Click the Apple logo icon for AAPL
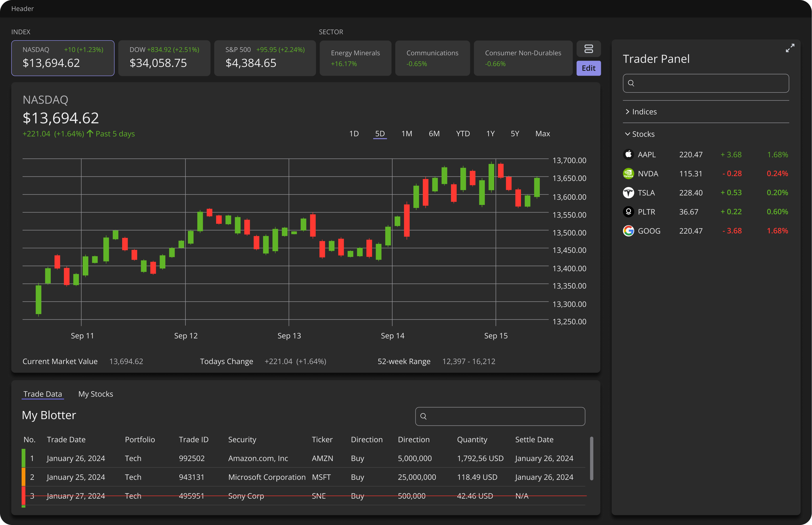 [x=628, y=154]
